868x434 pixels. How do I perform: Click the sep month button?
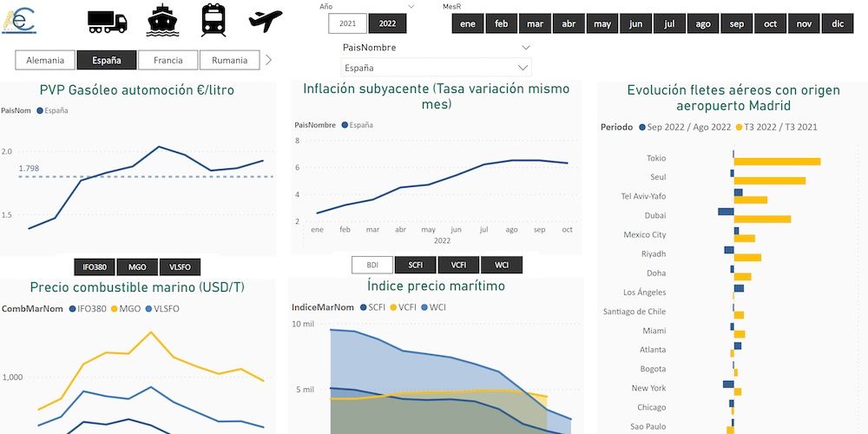point(736,24)
